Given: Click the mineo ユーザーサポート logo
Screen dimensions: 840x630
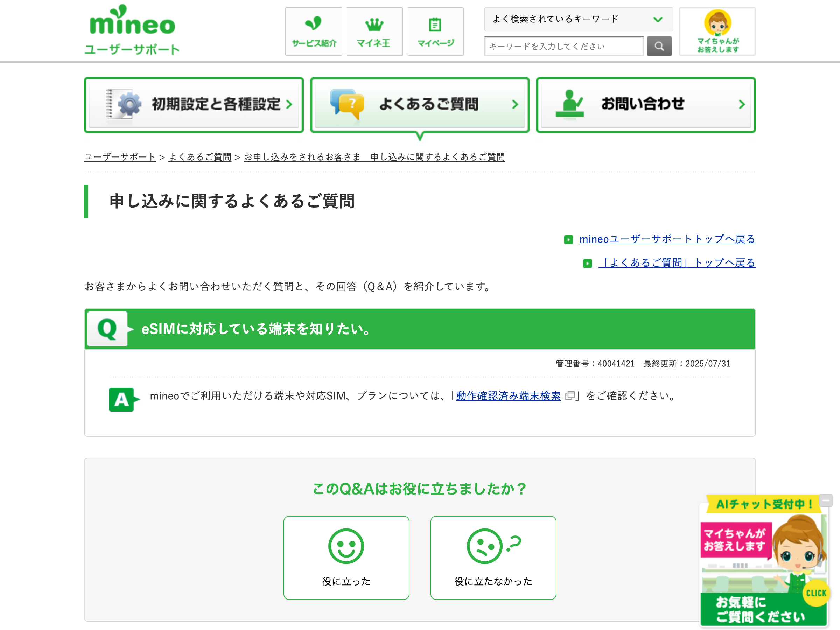Looking at the screenshot, I should coord(132,30).
